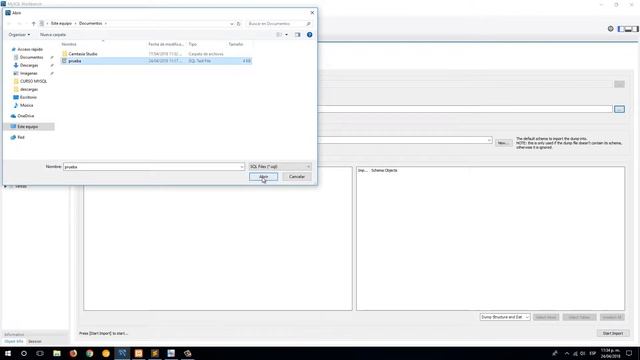The width and height of the screenshot is (640, 360).
Task: Click the Cancelar button in file dialog
Action: (297, 177)
